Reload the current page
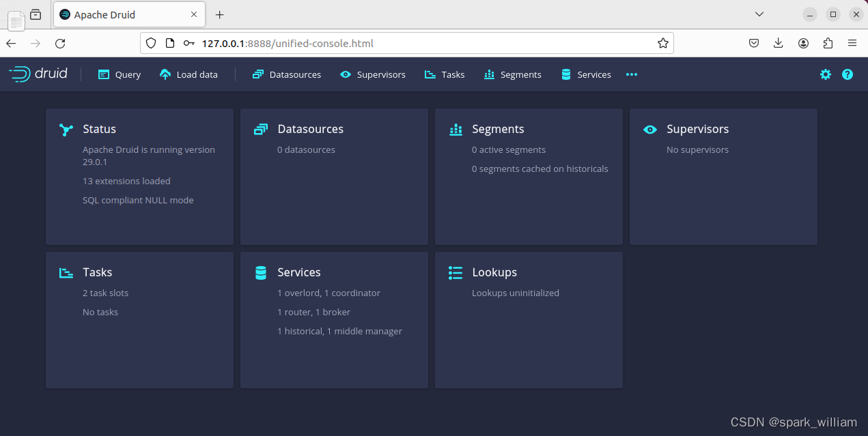Image resolution: width=868 pixels, height=436 pixels. coord(60,43)
